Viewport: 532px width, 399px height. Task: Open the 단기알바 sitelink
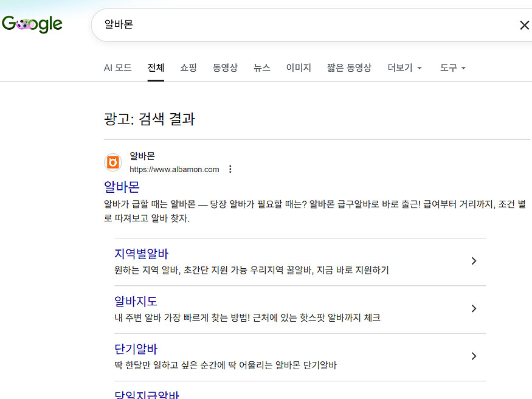tap(136, 349)
